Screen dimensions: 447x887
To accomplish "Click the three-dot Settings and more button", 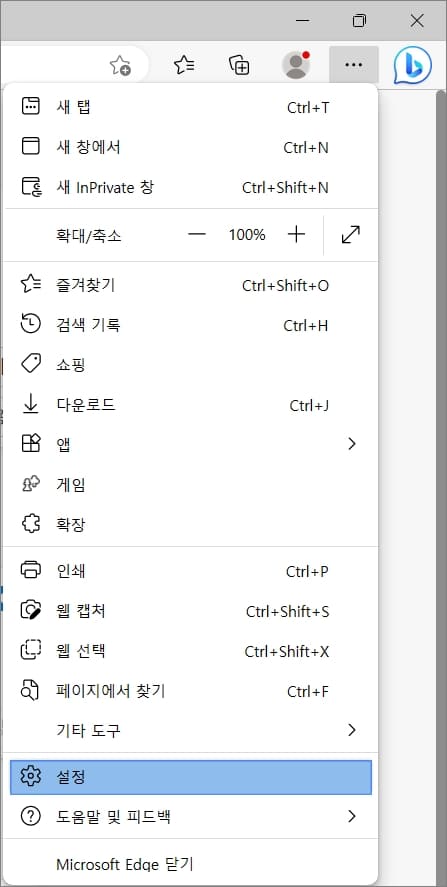I will click(x=354, y=65).
